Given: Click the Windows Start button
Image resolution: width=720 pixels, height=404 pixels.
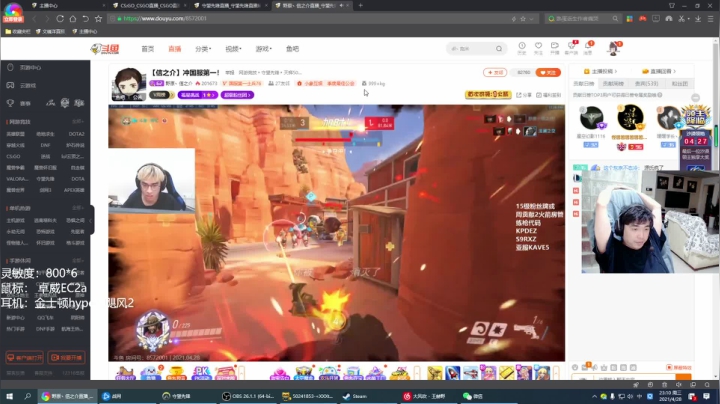Looking at the screenshot, I should [9, 396].
